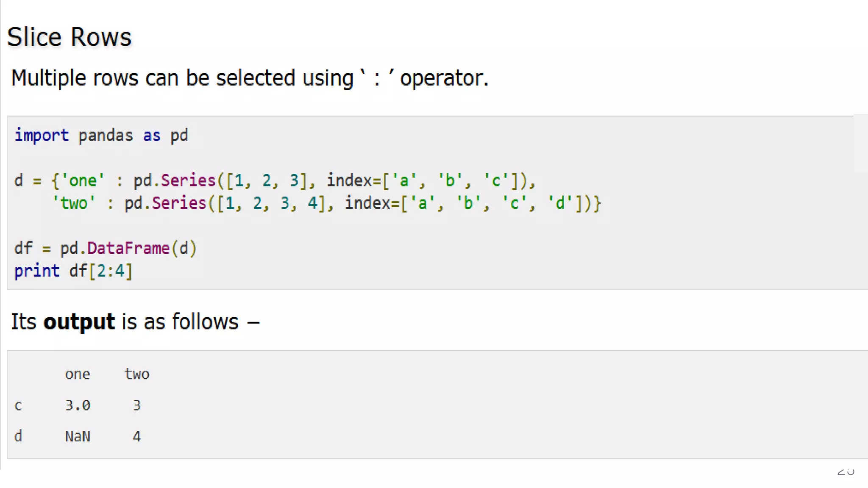Viewport: 868px width, 488px height.
Task: Click the 'one' dictionary key string
Action: pos(83,181)
